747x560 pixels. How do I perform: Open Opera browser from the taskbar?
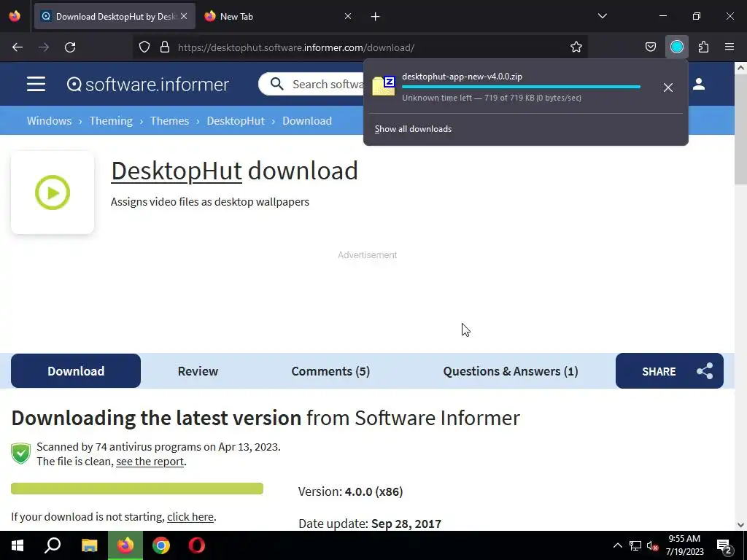coord(197,545)
